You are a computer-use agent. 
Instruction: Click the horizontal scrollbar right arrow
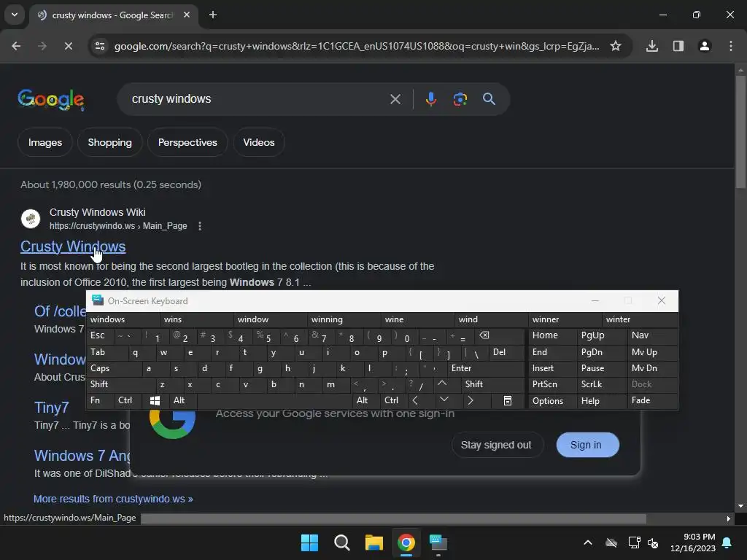pyautogui.click(x=729, y=518)
